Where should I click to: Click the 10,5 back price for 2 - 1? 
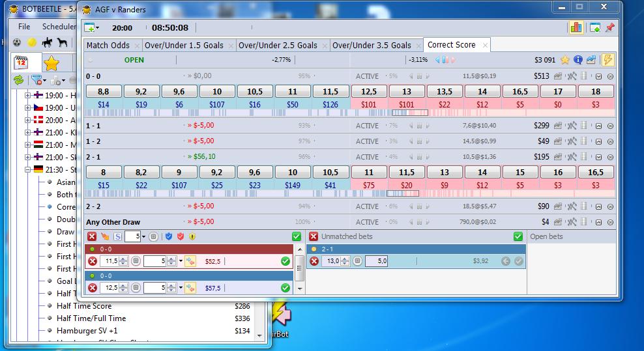(x=330, y=172)
